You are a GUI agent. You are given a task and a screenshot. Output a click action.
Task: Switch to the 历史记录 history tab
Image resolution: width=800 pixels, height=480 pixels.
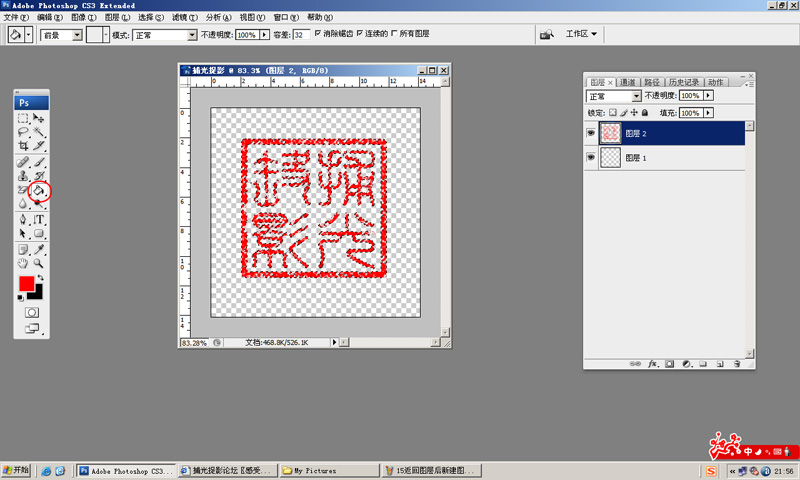point(684,82)
